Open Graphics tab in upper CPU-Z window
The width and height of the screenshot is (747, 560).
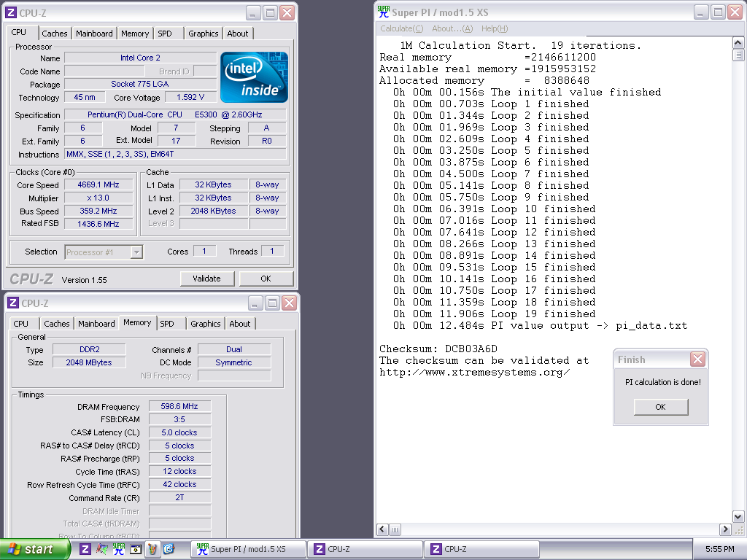203,34
